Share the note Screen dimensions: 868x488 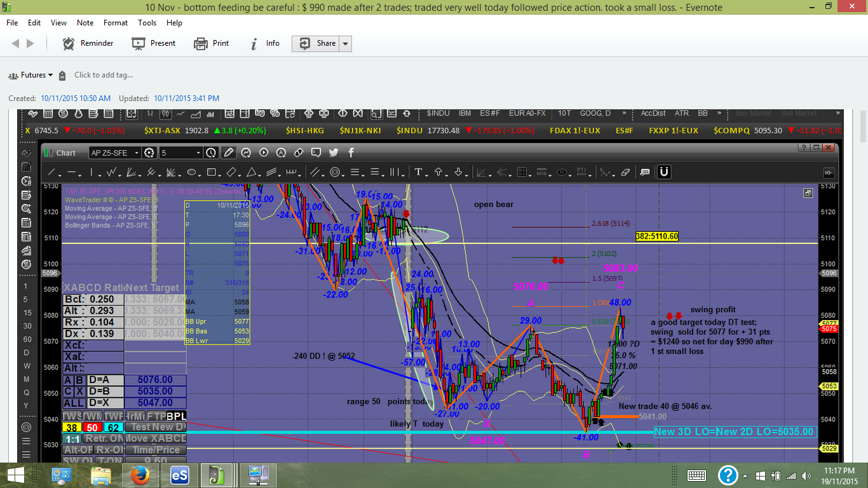(x=316, y=43)
